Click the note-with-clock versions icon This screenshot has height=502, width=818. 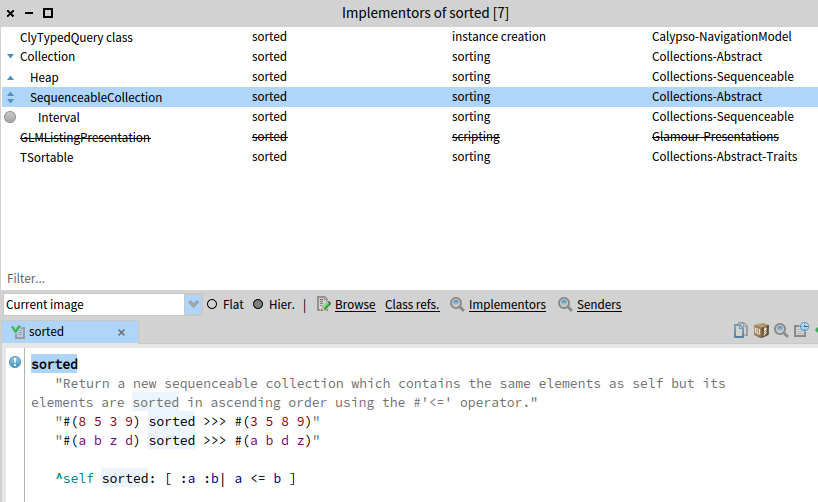[x=801, y=330]
